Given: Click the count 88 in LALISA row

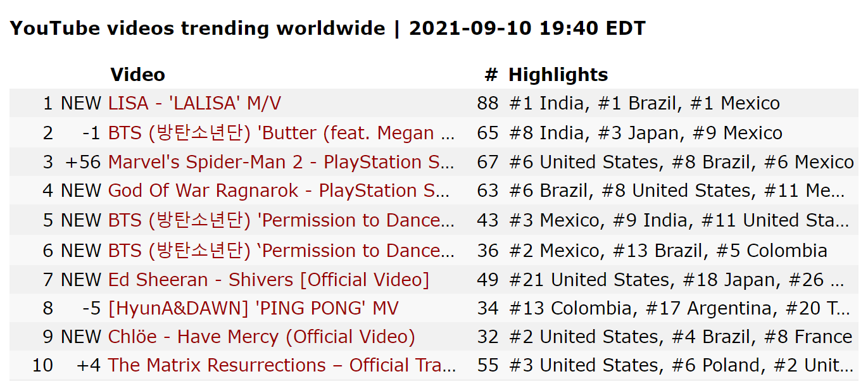Looking at the screenshot, I should click(488, 103).
